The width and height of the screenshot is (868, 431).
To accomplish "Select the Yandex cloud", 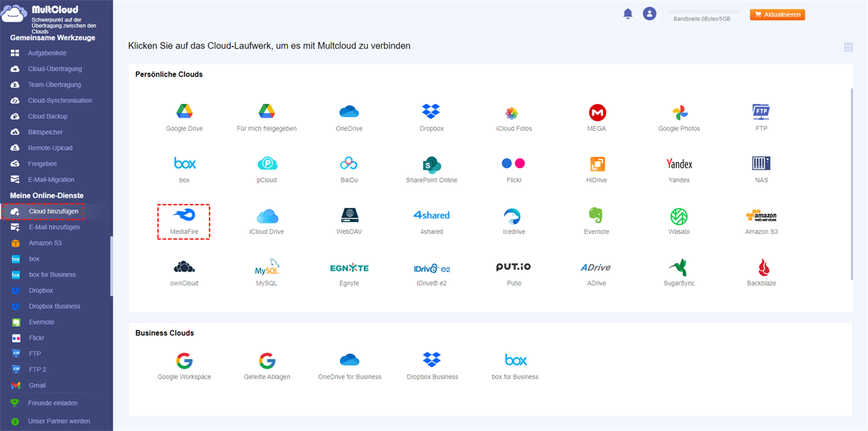I will click(x=679, y=164).
